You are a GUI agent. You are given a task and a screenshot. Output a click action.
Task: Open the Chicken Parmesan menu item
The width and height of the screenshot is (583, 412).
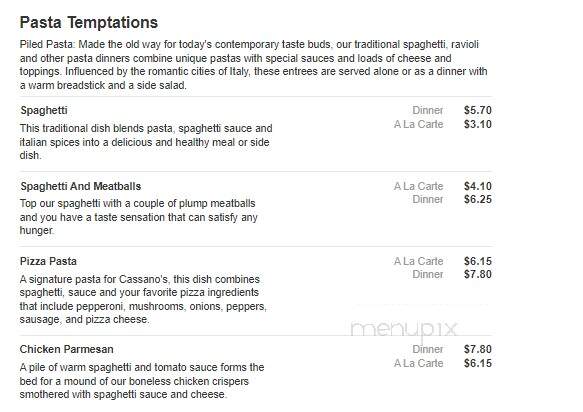pos(67,350)
